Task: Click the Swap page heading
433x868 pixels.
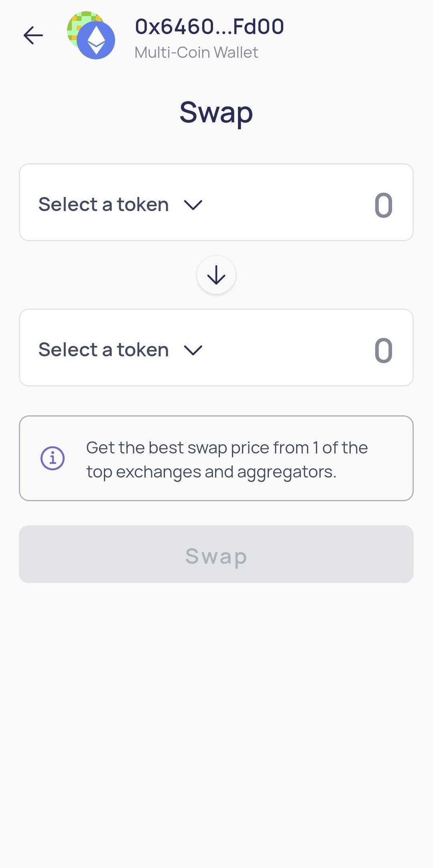Action: coord(216,112)
